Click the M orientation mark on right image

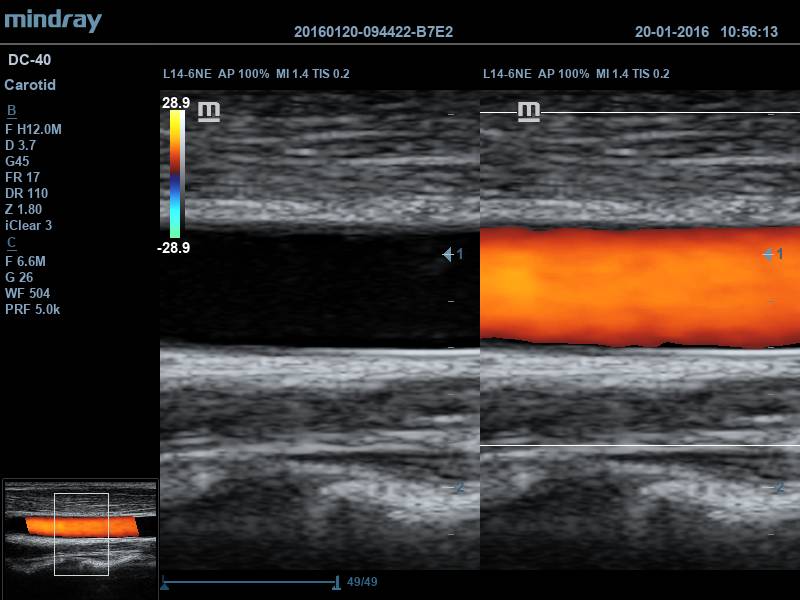click(x=528, y=112)
